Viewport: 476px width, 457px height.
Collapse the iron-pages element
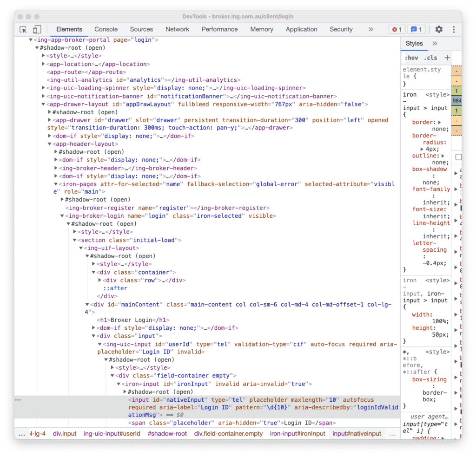pos(56,184)
